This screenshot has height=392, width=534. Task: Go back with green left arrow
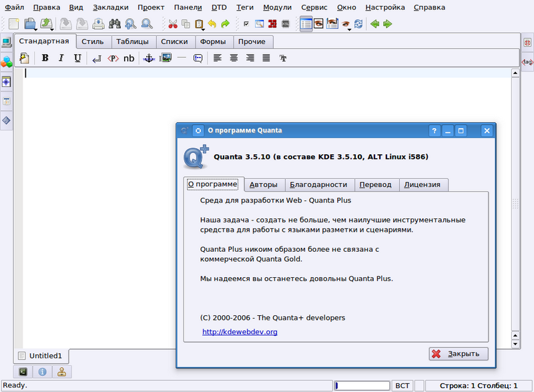[374, 24]
